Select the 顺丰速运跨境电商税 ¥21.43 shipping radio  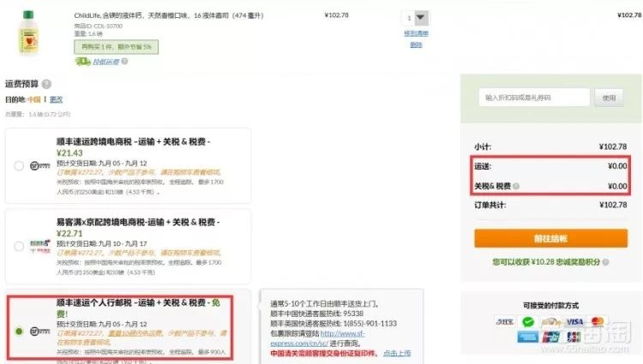19,166
